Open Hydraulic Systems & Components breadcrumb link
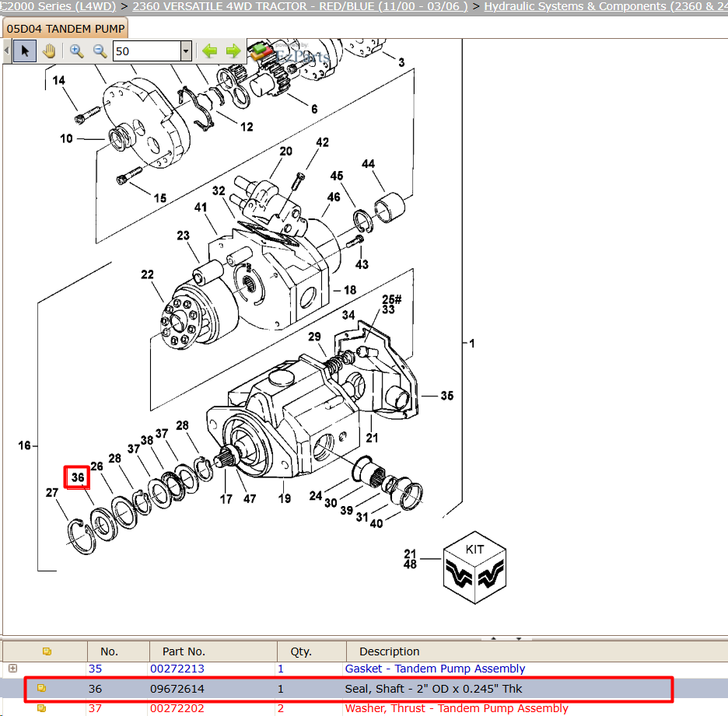The width and height of the screenshot is (728, 716). (x=606, y=6)
